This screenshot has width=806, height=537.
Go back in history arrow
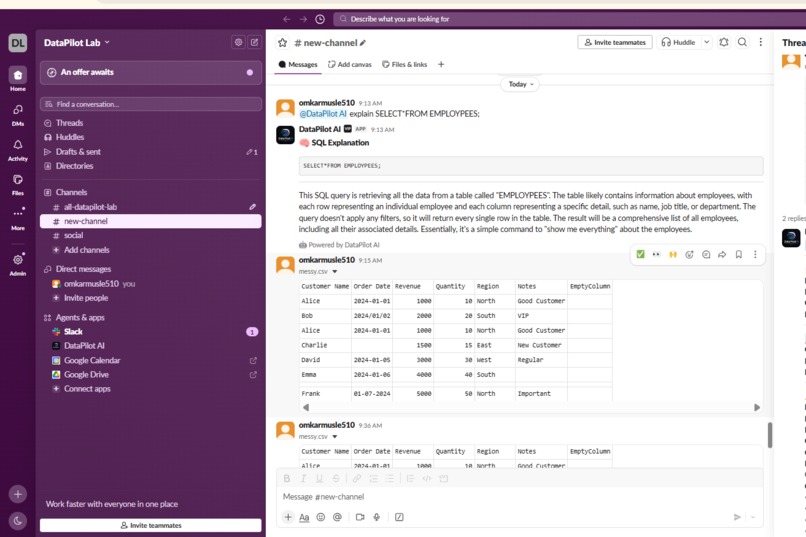pos(286,19)
